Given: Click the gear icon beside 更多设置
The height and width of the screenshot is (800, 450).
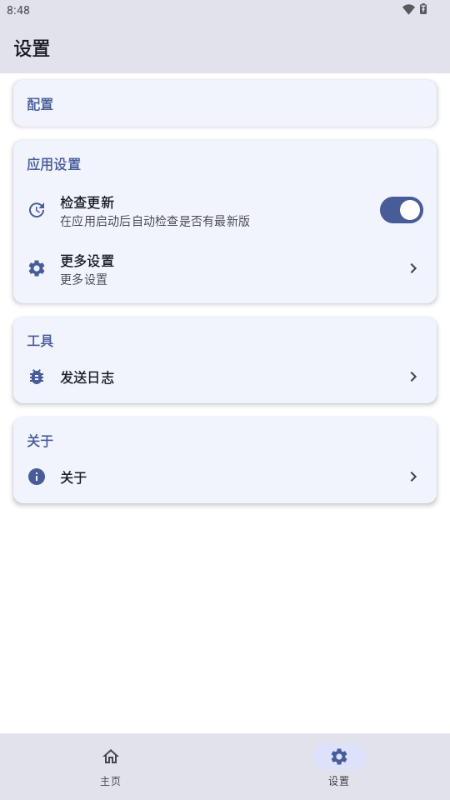Looking at the screenshot, I should pos(36,268).
